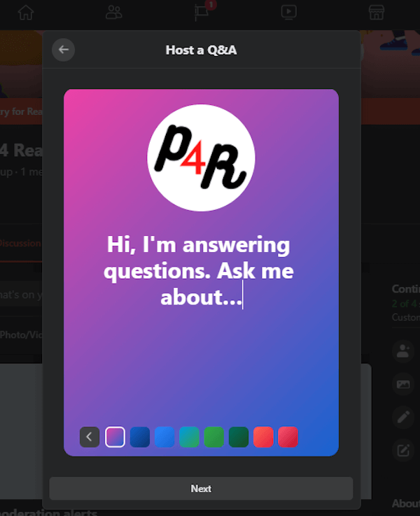
Task: Open the Friends icon in top navigation
Action: 114,13
